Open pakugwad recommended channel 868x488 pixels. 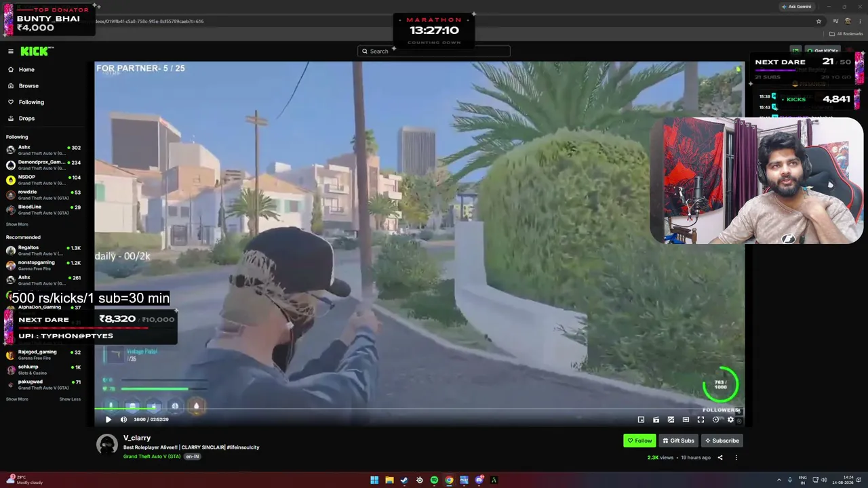click(x=45, y=384)
